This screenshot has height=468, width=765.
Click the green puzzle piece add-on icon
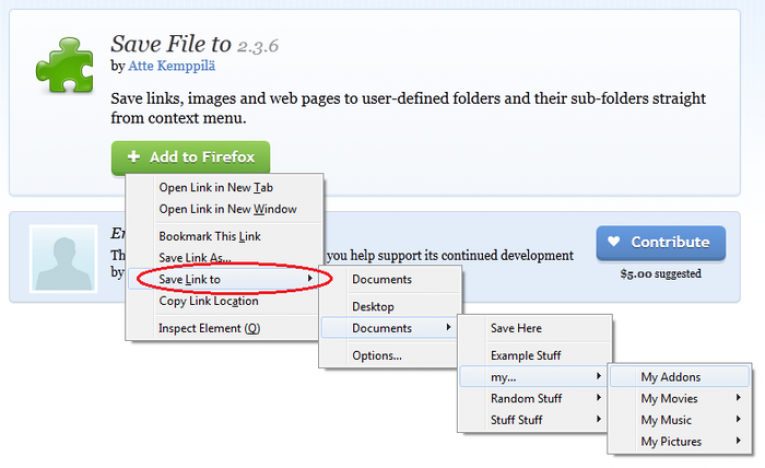pyautogui.click(x=64, y=65)
